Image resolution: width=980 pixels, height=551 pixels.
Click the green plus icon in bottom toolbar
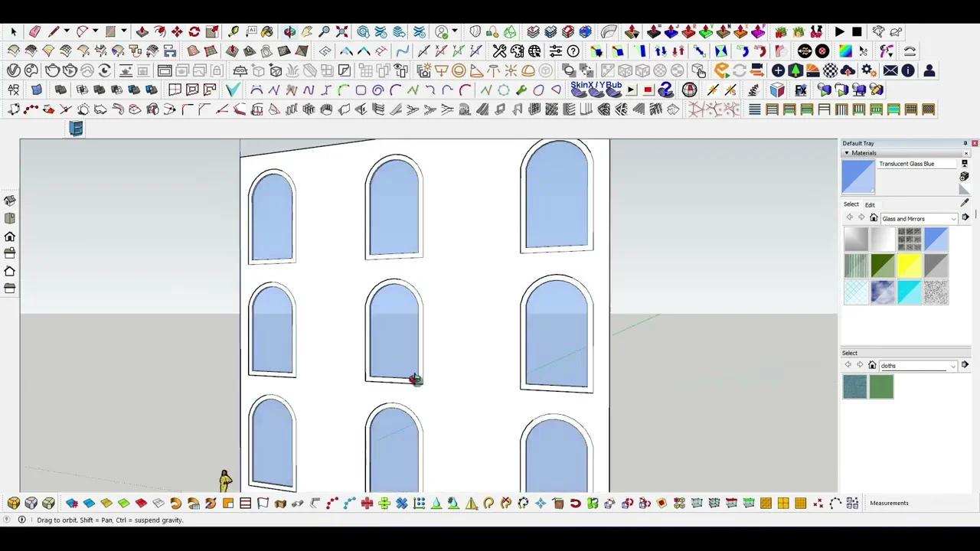tap(384, 503)
